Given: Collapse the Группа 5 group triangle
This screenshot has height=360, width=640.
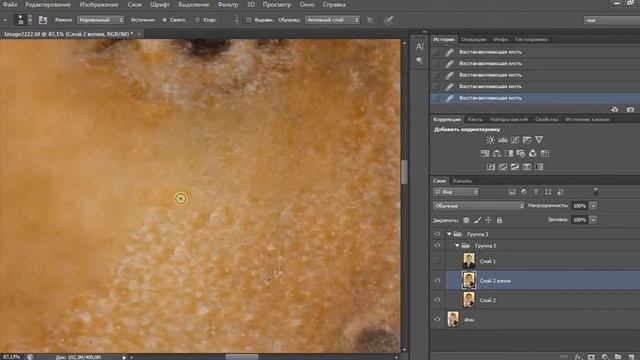Looking at the screenshot, I should click(457, 245).
